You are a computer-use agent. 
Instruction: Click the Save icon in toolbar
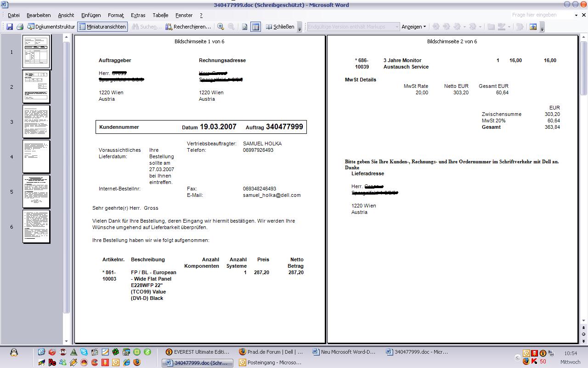(9, 27)
